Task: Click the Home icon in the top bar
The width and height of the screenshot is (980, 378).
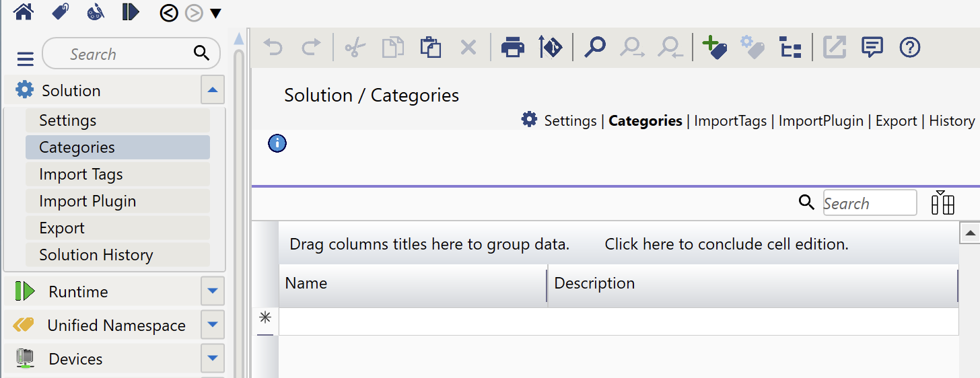Action: (x=24, y=11)
